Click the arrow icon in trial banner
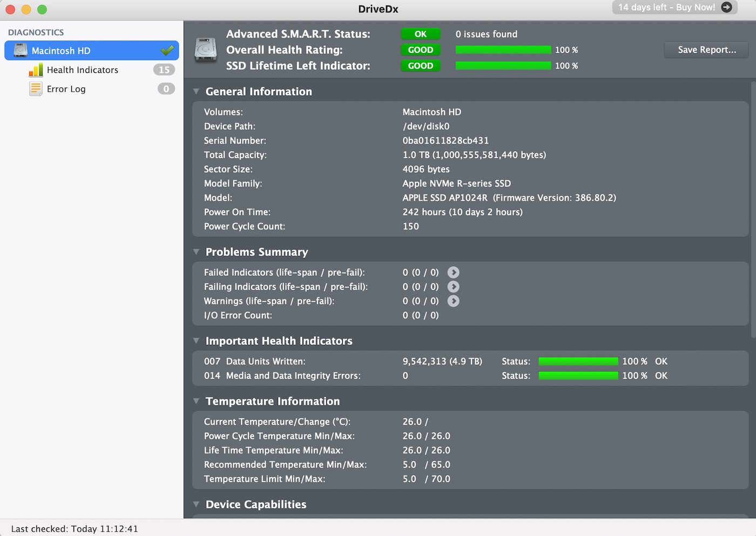Image resolution: width=756 pixels, height=536 pixels. 727,7
